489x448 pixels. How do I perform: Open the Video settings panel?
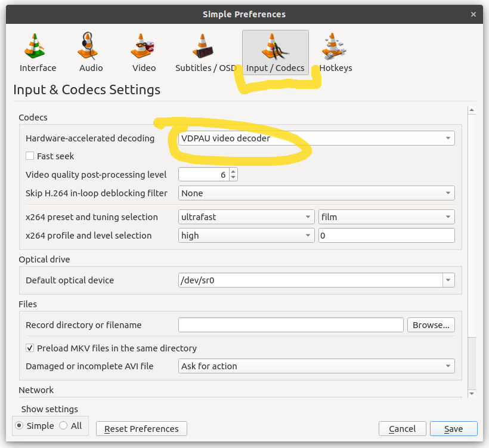143,52
